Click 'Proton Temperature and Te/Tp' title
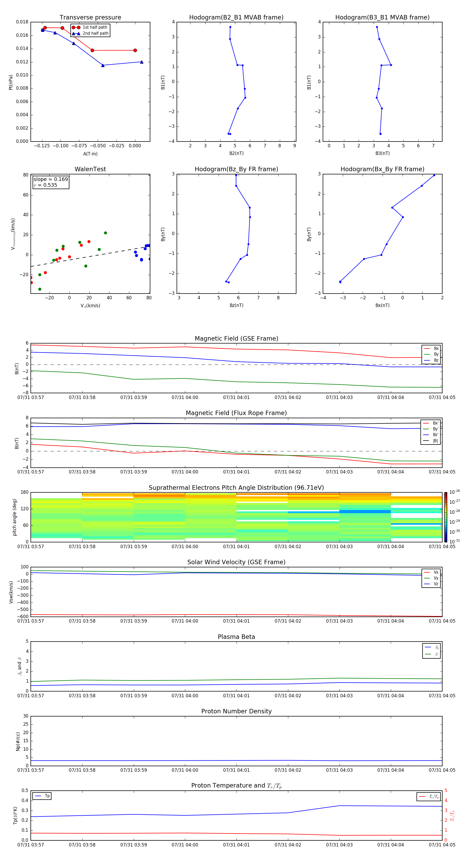This screenshot has height=868, width=473. (x=236, y=786)
